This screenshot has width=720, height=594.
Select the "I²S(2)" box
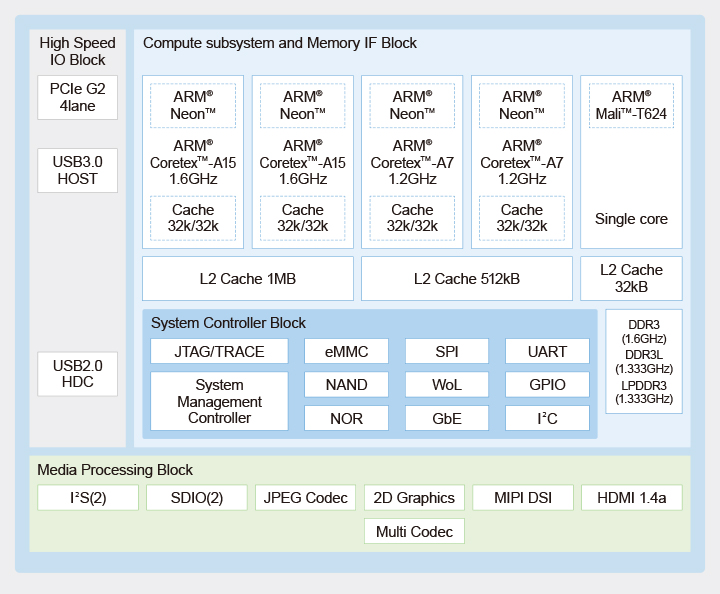click(x=88, y=498)
